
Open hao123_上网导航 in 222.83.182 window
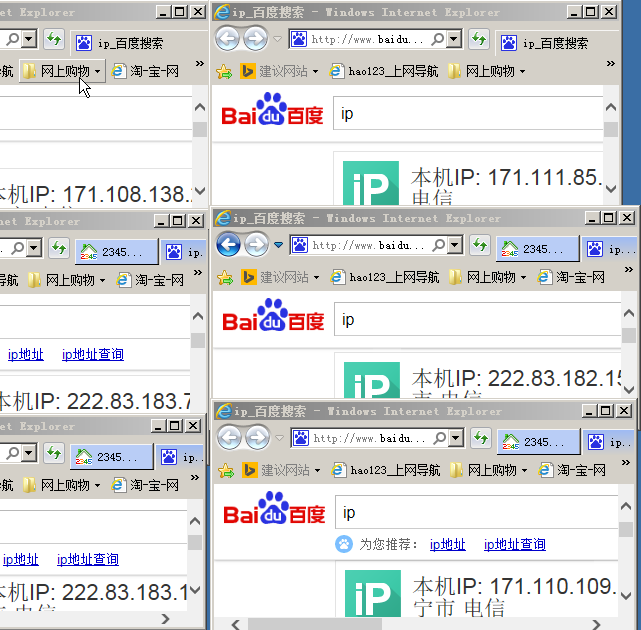[385, 278]
